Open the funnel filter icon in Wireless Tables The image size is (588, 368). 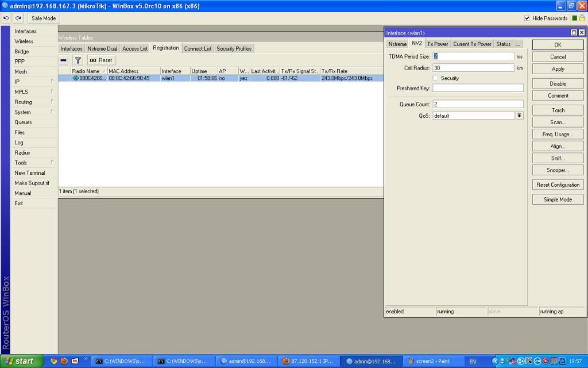pyautogui.click(x=78, y=60)
